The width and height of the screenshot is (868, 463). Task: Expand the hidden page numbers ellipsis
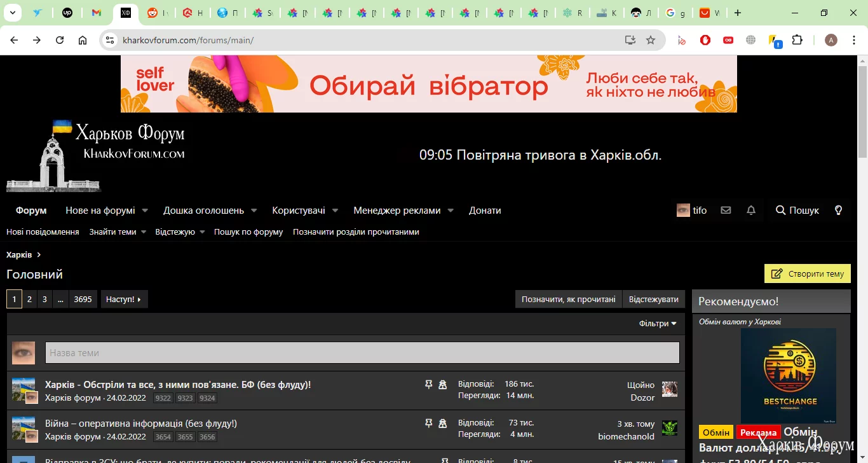coord(60,299)
